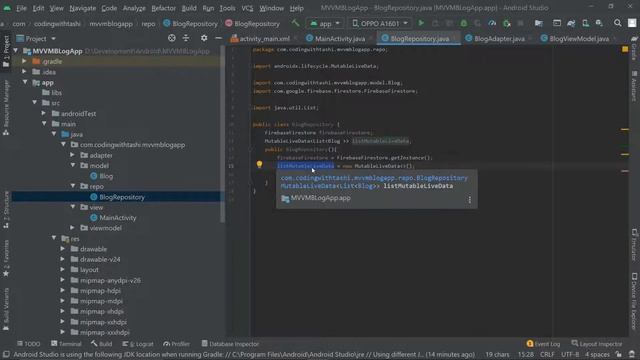
Task: Click the CRLF line separator in status bar
Action: [547, 354]
